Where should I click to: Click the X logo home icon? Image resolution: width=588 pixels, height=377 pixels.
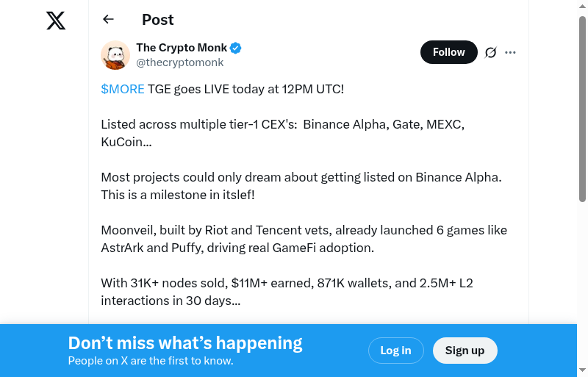(x=56, y=21)
